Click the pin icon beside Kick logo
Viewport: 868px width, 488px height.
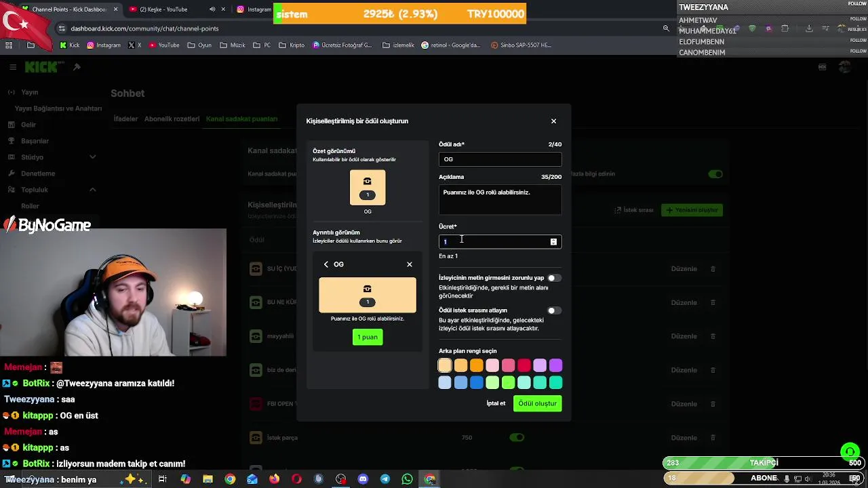[x=77, y=67]
